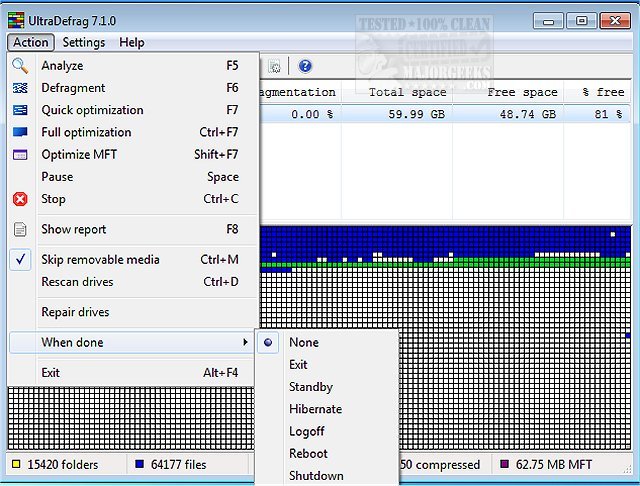Choose Defragment menu entry

pos(134,88)
